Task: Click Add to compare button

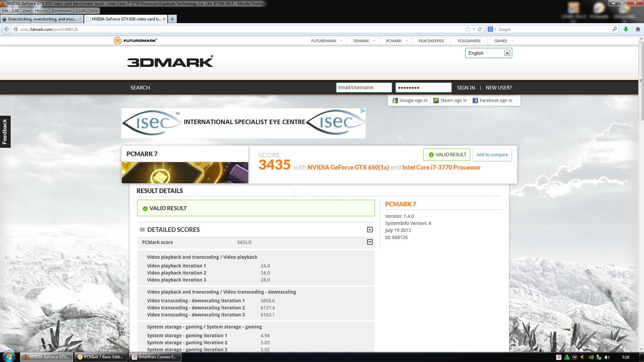Action: (492, 155)
